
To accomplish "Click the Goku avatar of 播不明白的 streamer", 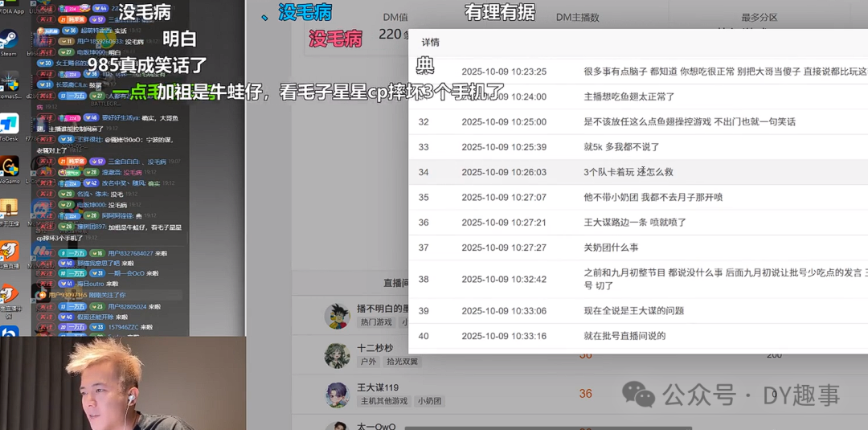I will coord(337,316).
